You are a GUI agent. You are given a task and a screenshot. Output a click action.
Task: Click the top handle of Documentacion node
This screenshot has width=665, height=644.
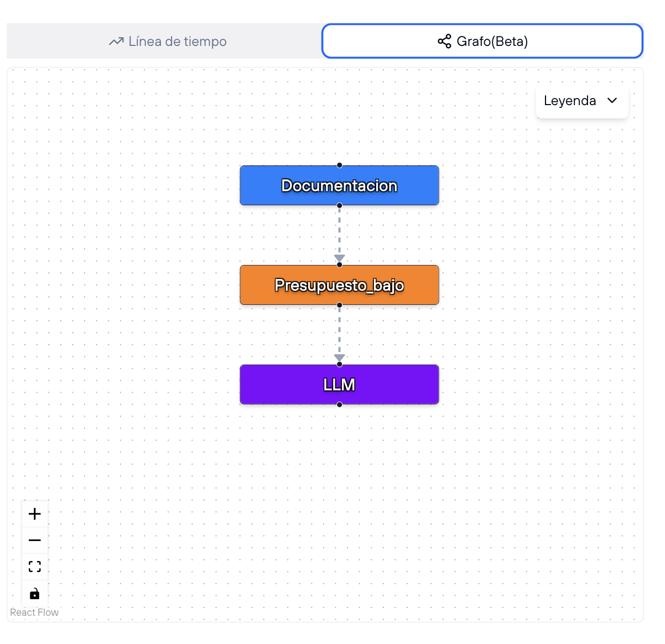tap(340, 165)
